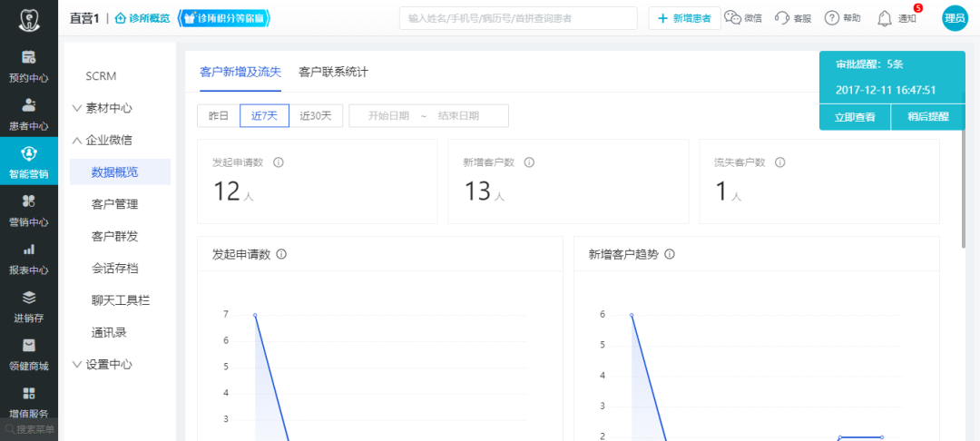Open 报表中心 chart icon

pos(29,250)
